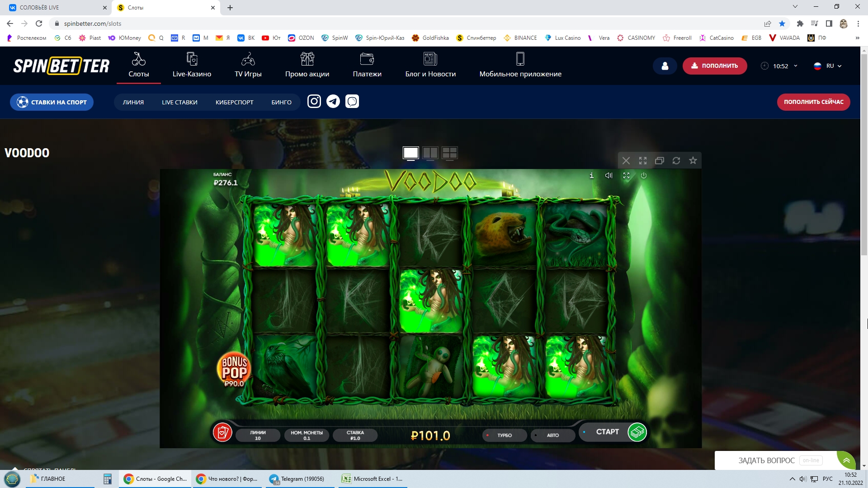Viewport: 868px width, 488px height.
Task: Click the red rules book icon
Action: pos(222,432)
